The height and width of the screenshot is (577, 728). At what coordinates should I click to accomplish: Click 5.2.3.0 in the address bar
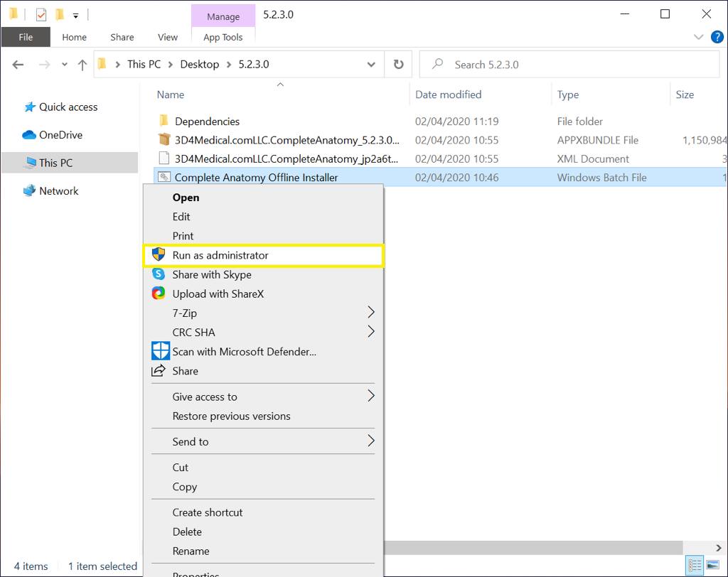click(254, 65)
